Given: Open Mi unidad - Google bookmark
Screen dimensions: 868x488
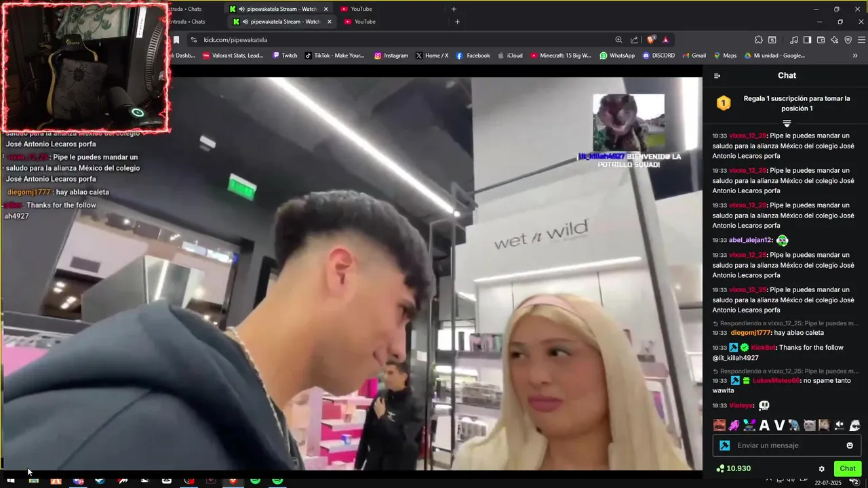Looking at the screenshot, I should (x=774, y=56).
